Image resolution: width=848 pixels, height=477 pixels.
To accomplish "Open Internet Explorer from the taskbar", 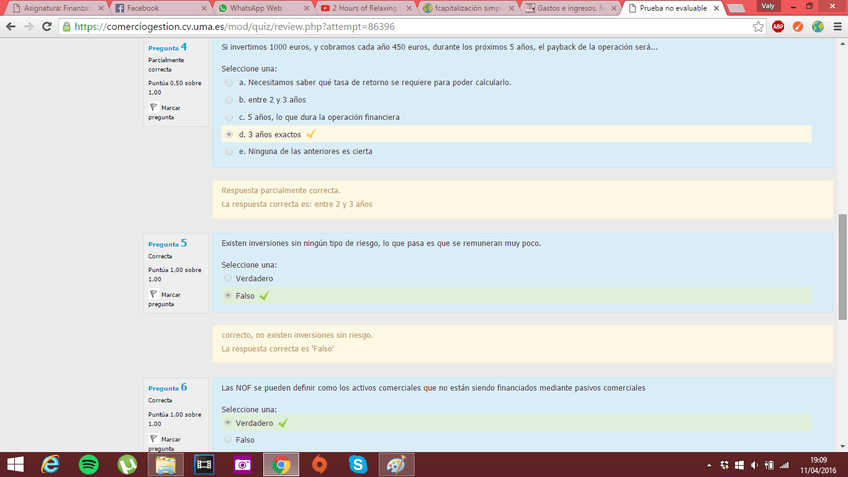I will pos(50,464).
